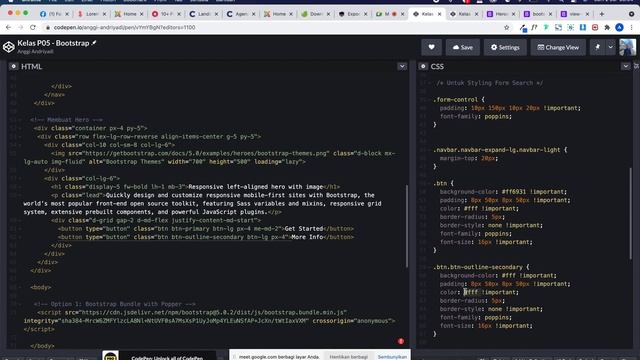Image resolution: width=640 pixels, height=360 pixels.
Task: Click the CodePen PRO promo banner
Action: [x=159, y=356]
